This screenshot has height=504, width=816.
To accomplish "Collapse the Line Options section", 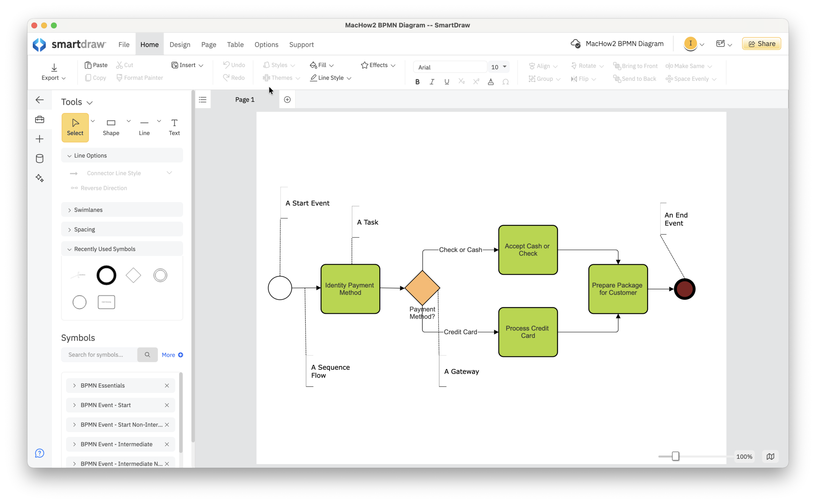I will click(x=122, y=155).
